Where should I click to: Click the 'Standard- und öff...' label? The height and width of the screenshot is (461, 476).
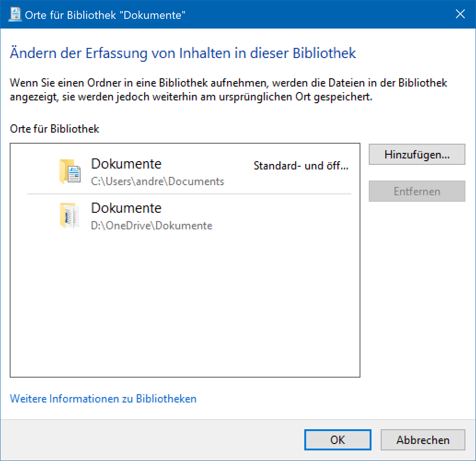click(x=301, y=166)
